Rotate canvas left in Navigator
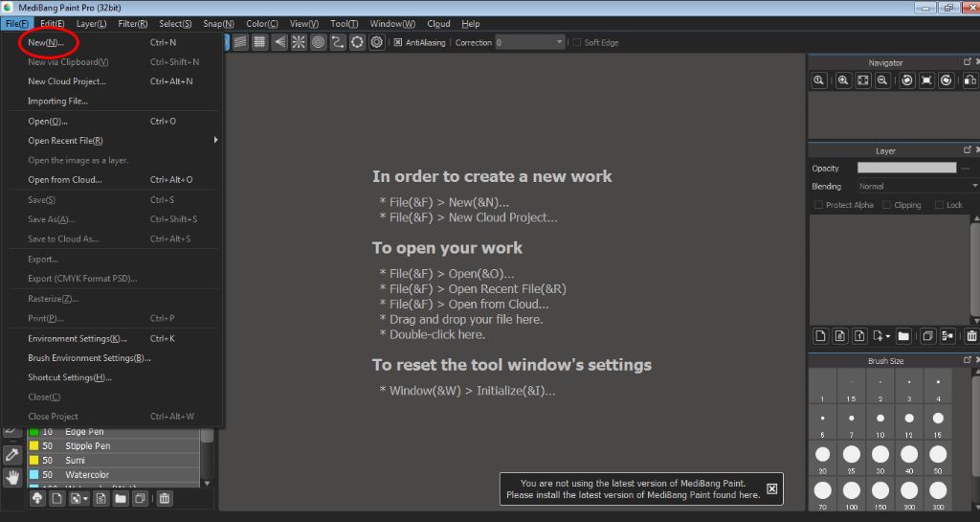 point(907,80)
